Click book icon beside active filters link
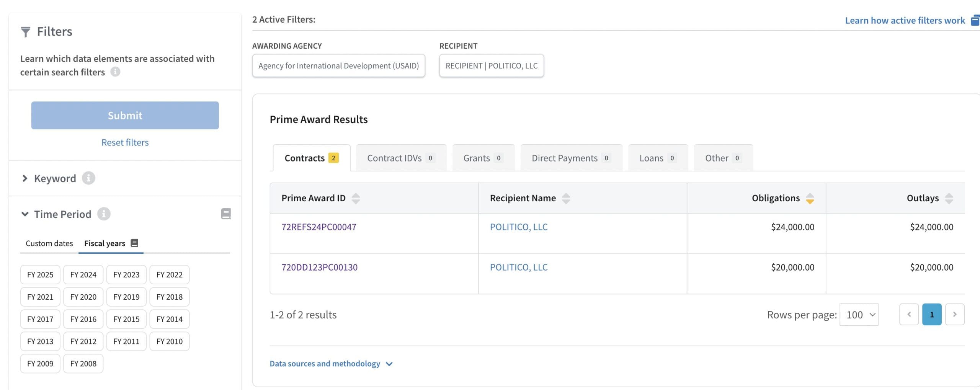Image resolution: width=980 pixels, height=390 pixels. click(x=976, y=20)
